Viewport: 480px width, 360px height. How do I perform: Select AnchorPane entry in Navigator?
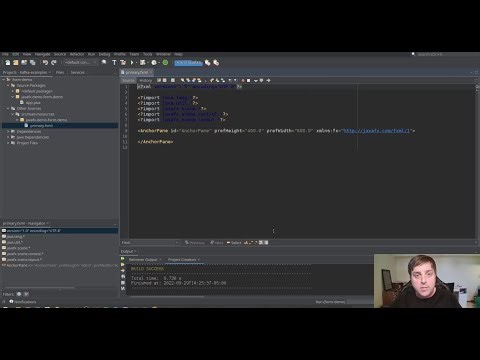click(60, 265)
